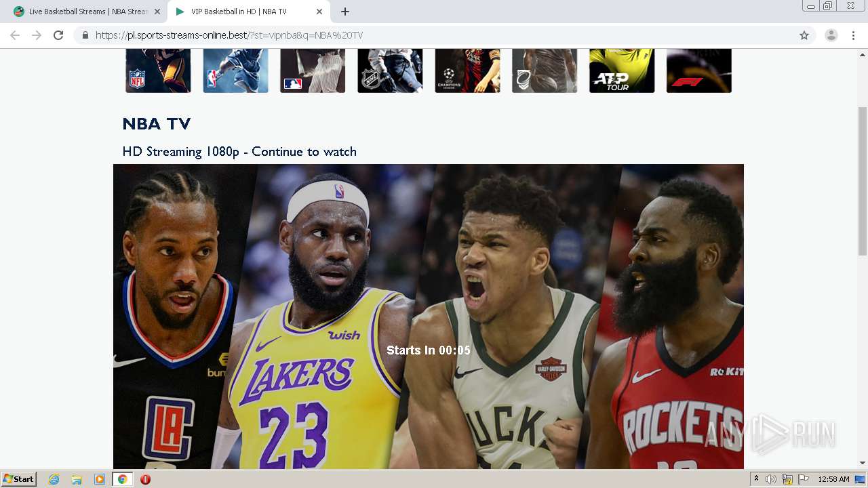Open the Formula 1 category thumbnail
This screenshot has width=868, height=488.
pos(699,70)
